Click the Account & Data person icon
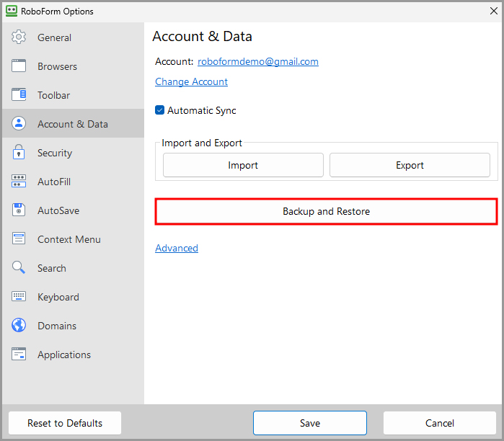This screenshot has width=504, height=441. [x=19, y=124]
